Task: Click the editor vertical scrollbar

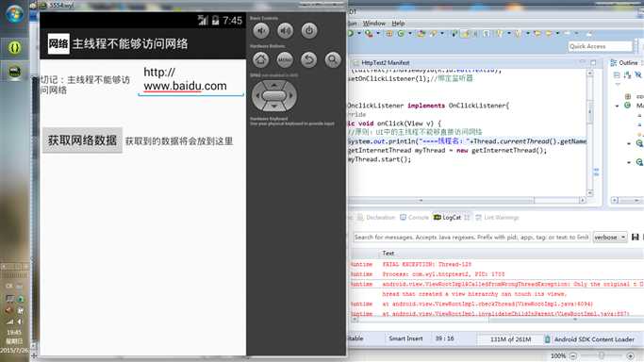Action: 590,133
